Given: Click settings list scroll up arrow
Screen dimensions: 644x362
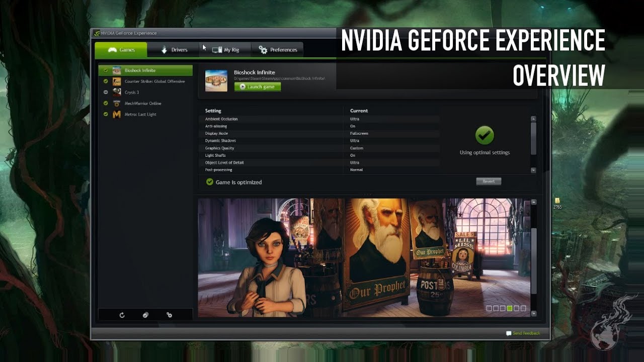Looking at the screenshot, I should click(x=533, y=119).
